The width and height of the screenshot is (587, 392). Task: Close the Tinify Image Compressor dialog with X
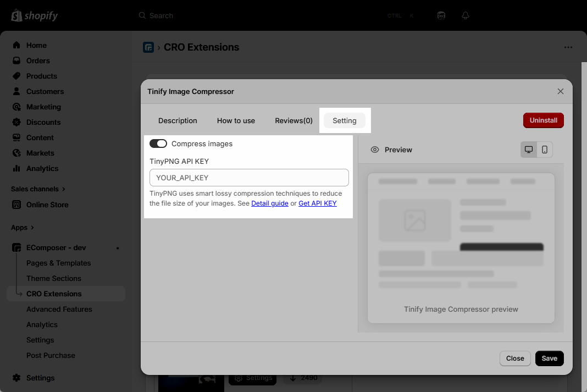pos(561,91)
